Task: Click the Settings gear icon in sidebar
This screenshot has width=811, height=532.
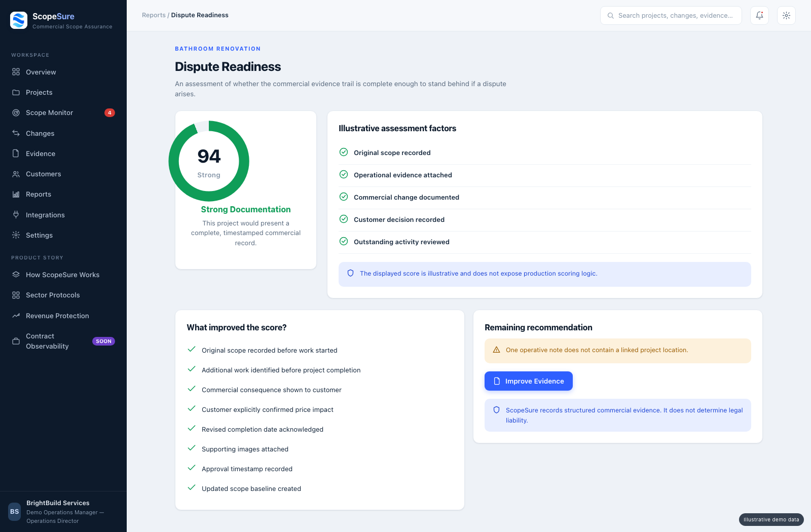Action: (x=16, y=235)
